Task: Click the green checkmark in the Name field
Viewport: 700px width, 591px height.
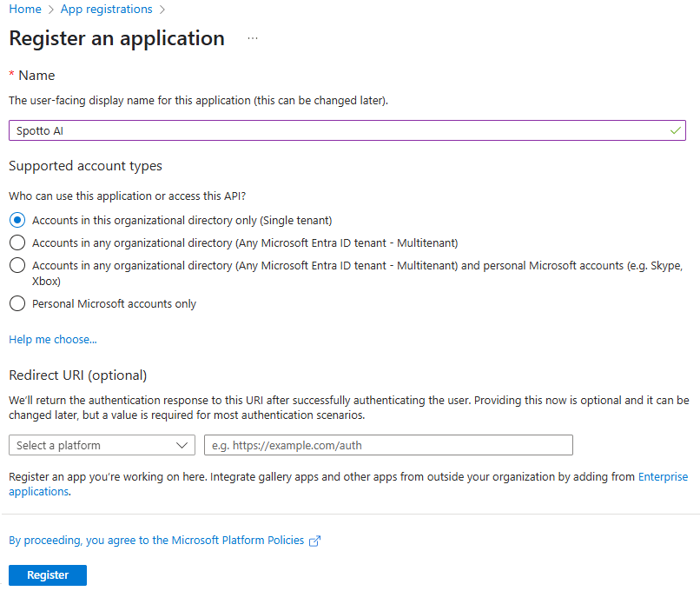Action: tap(676, 130)
